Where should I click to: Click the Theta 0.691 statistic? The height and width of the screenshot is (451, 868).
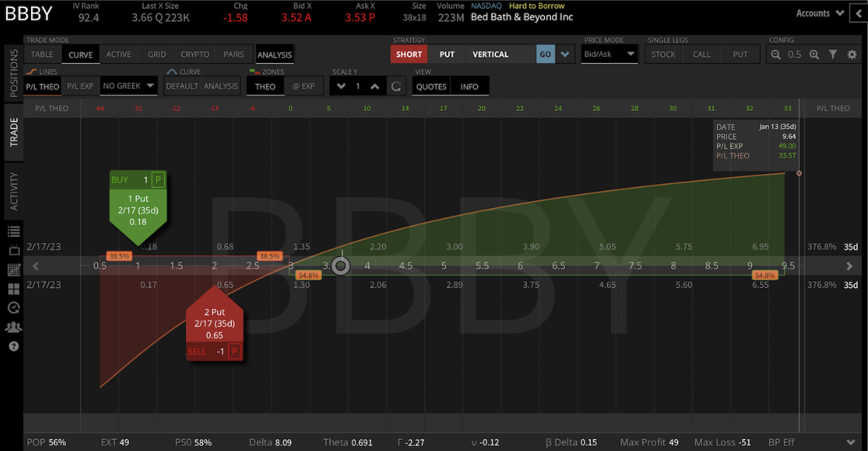(347, 442)
